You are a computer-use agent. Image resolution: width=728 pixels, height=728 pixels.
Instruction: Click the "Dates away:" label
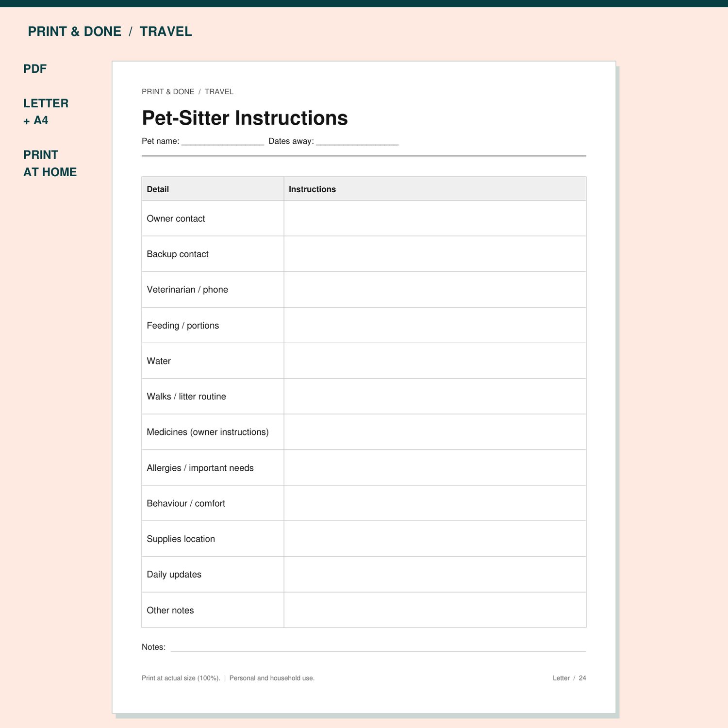click(291, 141)
